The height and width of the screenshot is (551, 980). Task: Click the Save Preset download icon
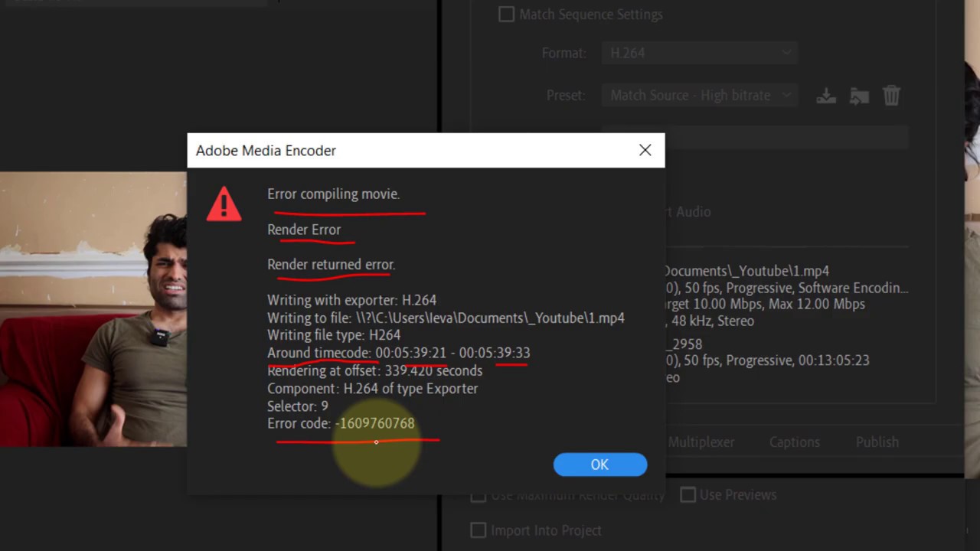(826, 96)
